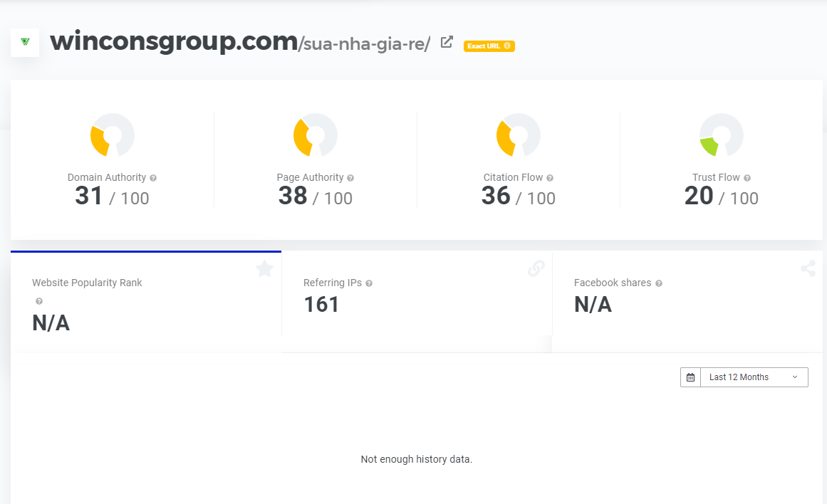Click the Page Authority donut gauge
Viewport: 827px width, 504px height.
[x=316, y=135]
